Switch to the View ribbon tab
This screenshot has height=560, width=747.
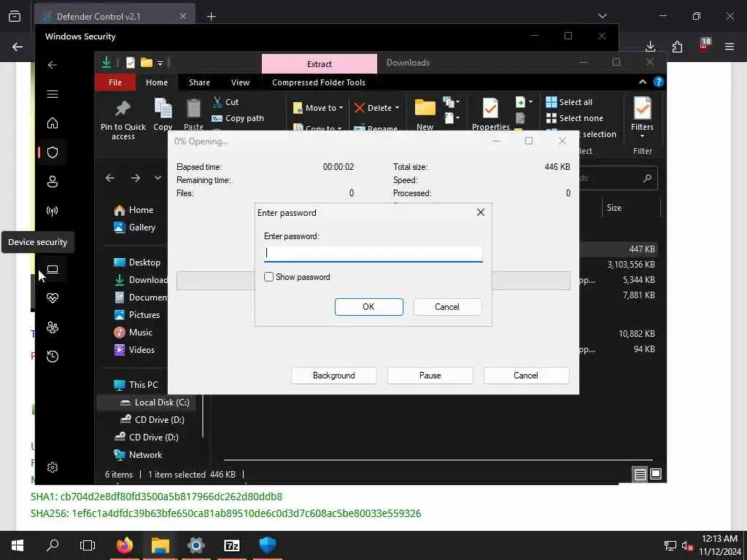pos(240,82)
